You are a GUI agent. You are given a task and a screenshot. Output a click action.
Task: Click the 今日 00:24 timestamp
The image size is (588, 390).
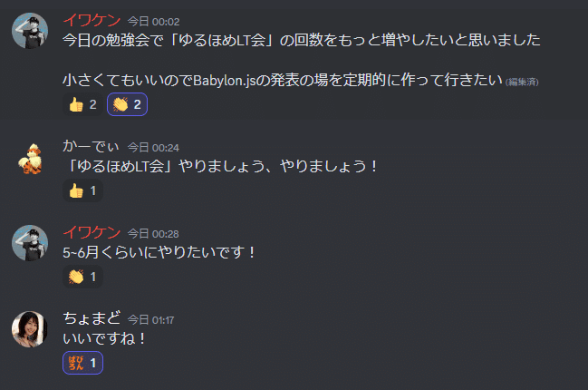tap(153, 148)
